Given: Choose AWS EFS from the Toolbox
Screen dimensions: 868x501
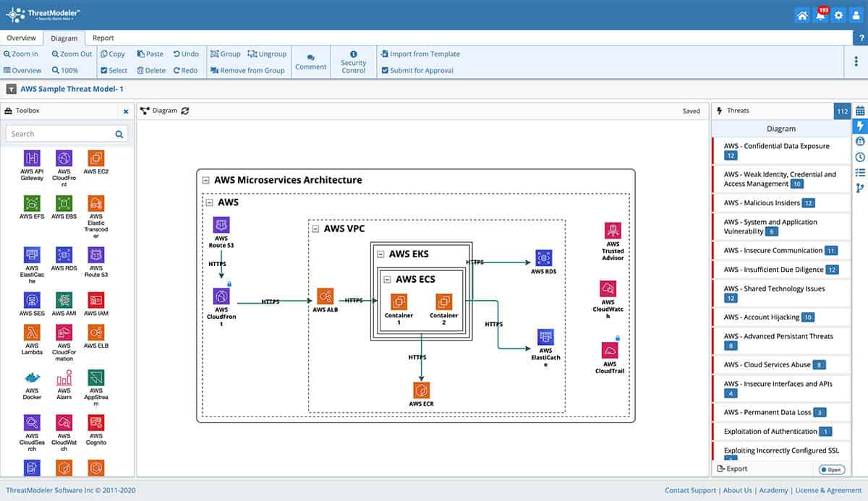Looking at the screenshot, I should [32, 203].
